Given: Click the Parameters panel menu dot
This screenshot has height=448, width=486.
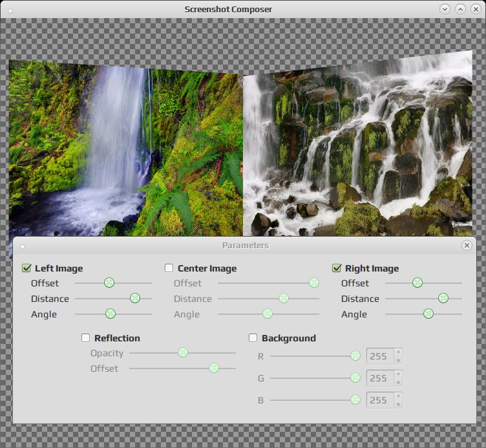Looking at the screenshot, I should [x=23, y=247].
